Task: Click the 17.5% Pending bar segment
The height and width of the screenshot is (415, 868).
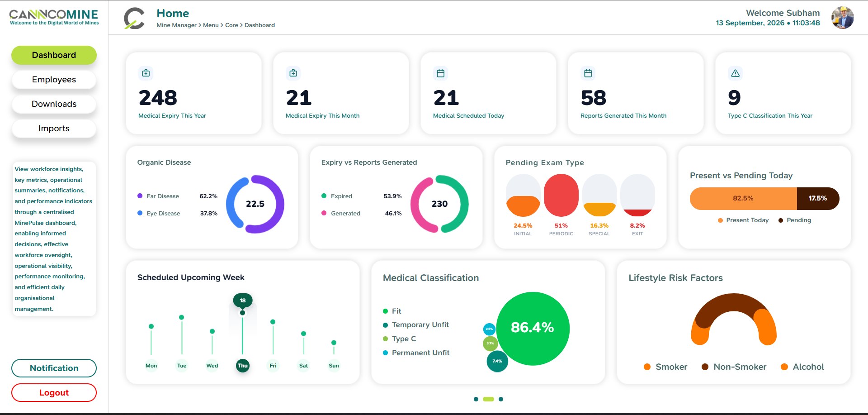Action: [x=818, y=198]
